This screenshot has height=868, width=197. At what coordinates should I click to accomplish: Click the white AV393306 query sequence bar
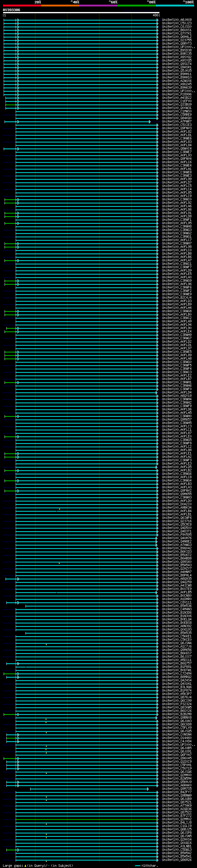[x=81, y=13]
